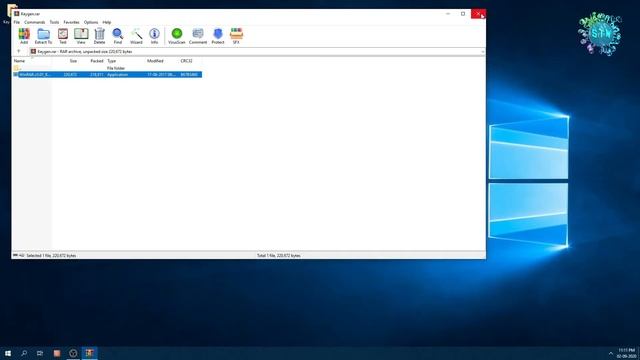Click the drive icon in status bar
Viewport: 640px width, 360px height.
click(16, 256)
